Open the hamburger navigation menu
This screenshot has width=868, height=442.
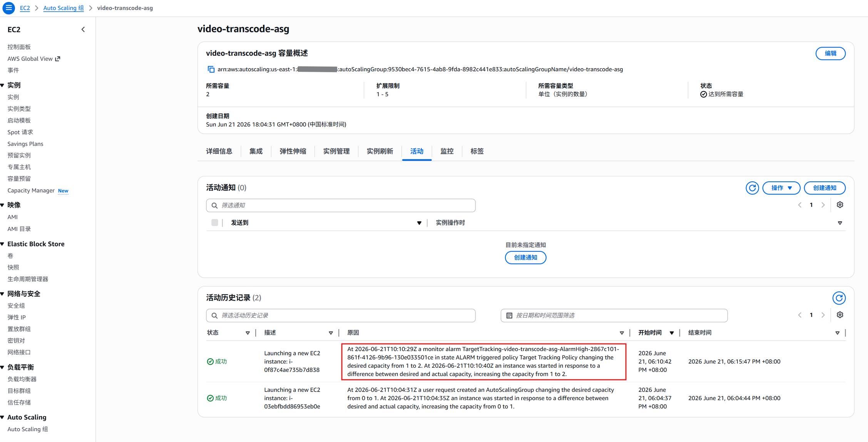coord(8,8)
